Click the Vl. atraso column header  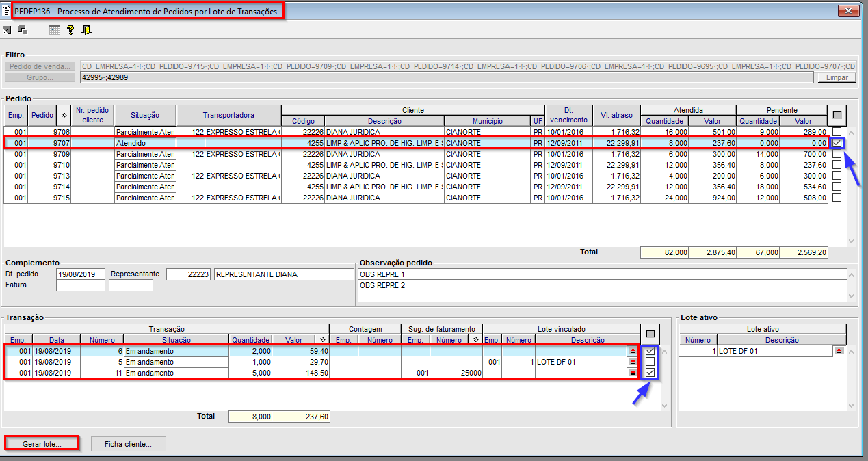tap(617, 115)
